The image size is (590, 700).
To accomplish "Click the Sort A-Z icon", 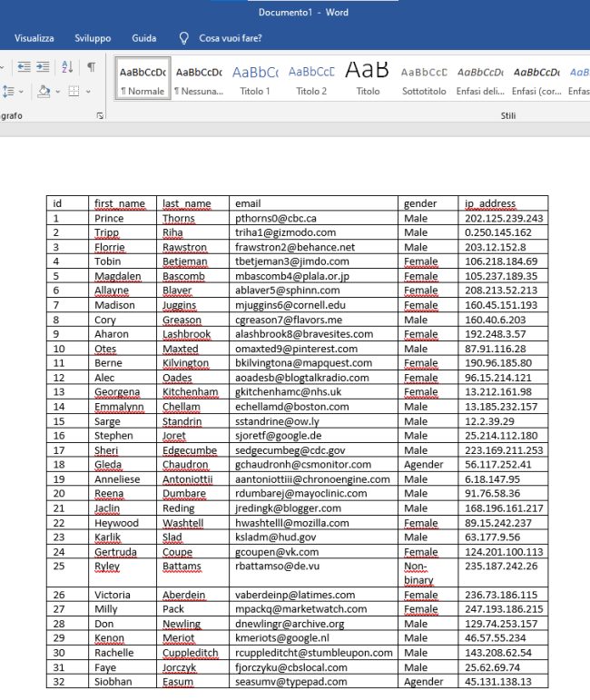I will 68,67.
